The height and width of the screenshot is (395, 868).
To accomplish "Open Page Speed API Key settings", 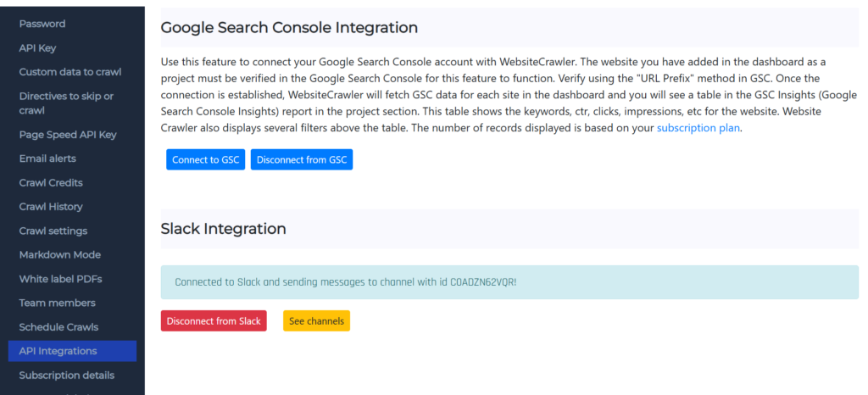I will click(68, 135).
